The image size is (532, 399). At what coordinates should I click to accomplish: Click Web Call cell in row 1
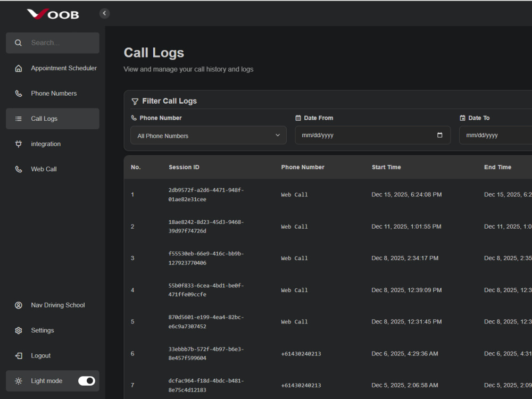(x=294, y=195)
